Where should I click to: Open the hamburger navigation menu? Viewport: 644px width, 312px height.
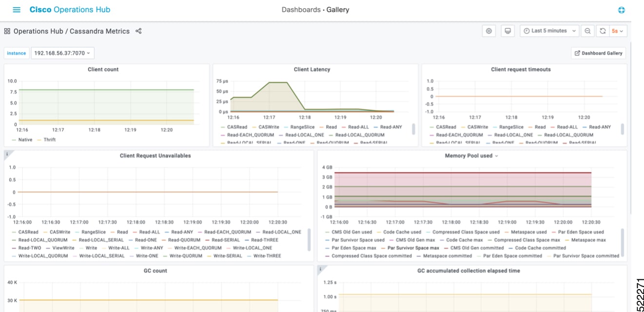pos(17,10)
